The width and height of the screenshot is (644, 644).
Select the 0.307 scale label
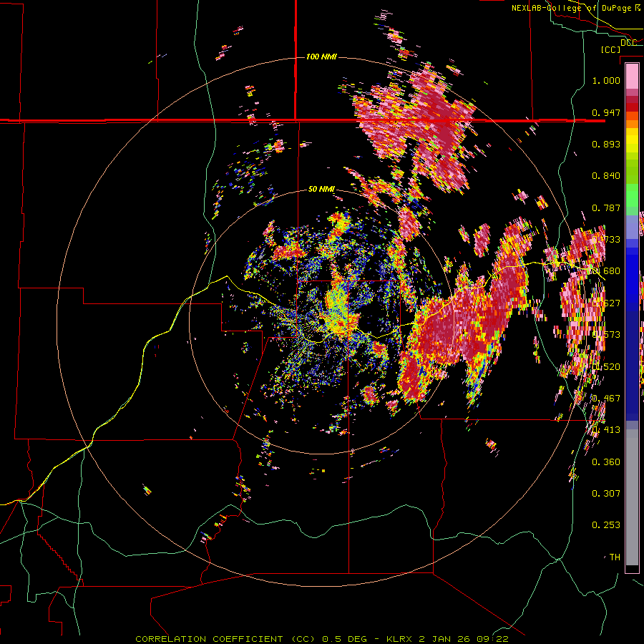click(606, 494)
